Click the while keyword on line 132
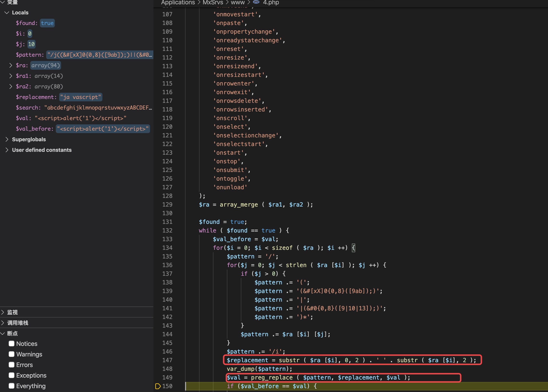This screenshot has width=548, height=392. pos(207,231)
